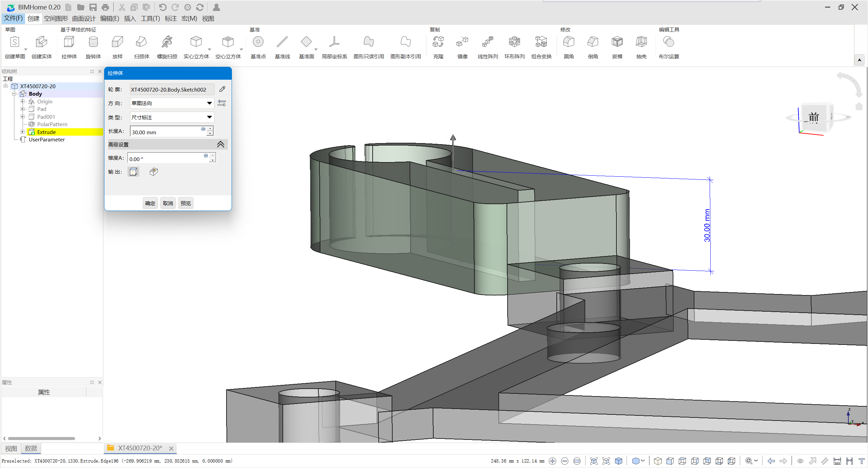This screenshot has height=468, width=868.
Task: Click the properties panel horizontal scrollbar
Action: 41,438
